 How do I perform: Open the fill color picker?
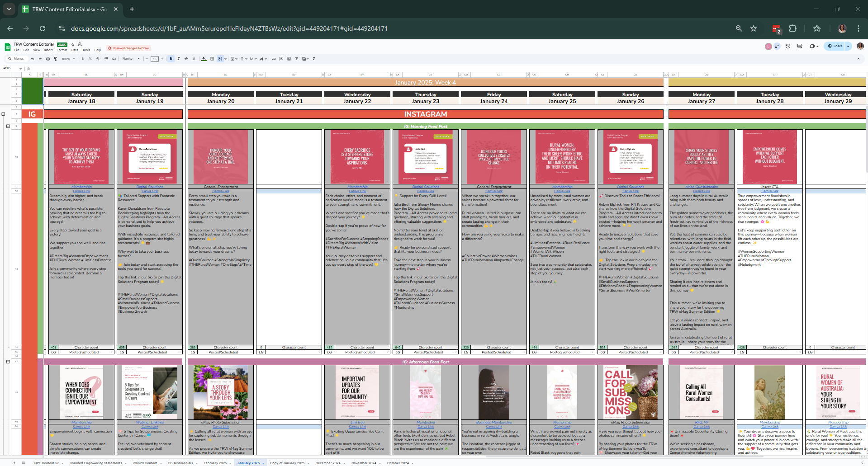(x=204, y=59)
